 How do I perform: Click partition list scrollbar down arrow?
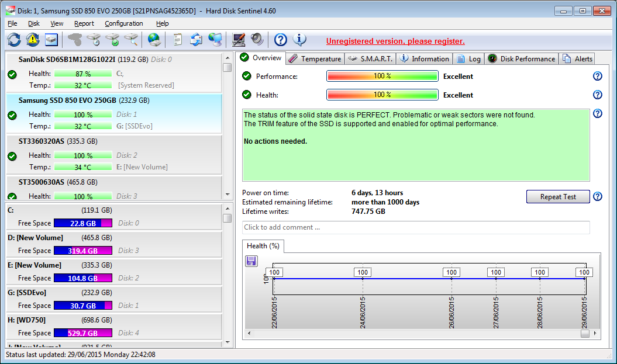pyautogui.click(x=228, y=342)
